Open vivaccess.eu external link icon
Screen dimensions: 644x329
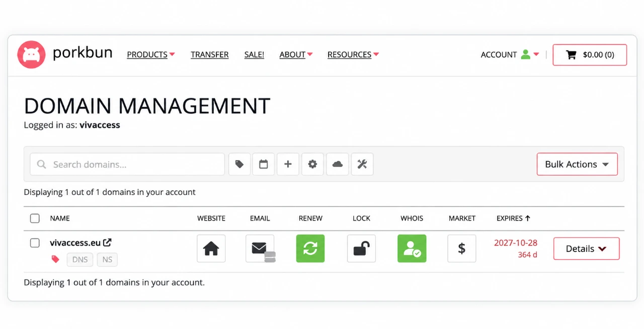click(108, 242)
